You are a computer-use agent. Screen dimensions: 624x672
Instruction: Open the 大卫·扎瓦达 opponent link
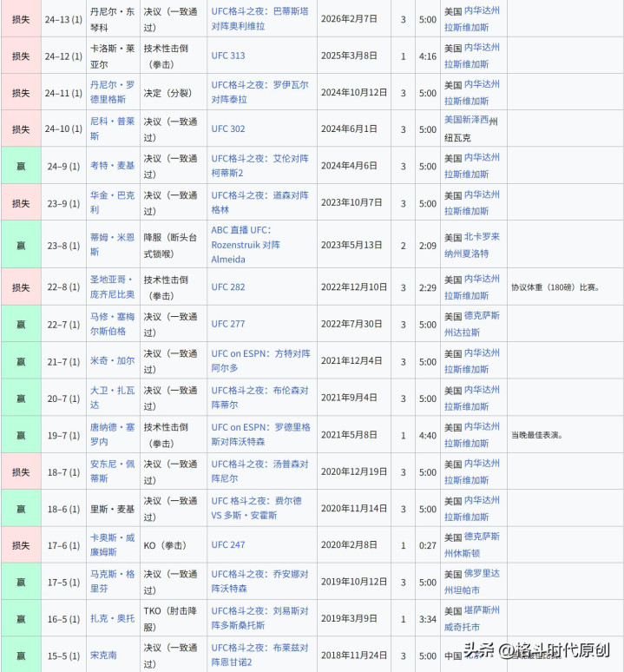(112, 398)
